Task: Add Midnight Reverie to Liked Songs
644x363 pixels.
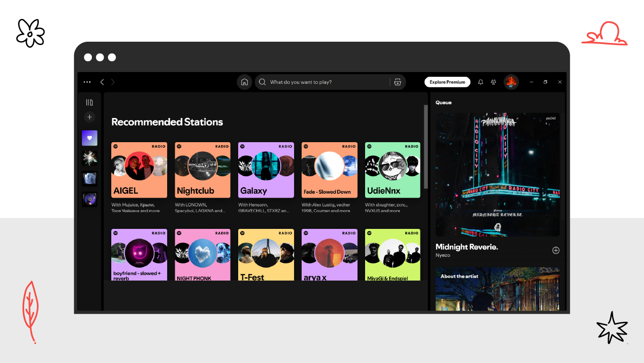Action: coord(556,250)
